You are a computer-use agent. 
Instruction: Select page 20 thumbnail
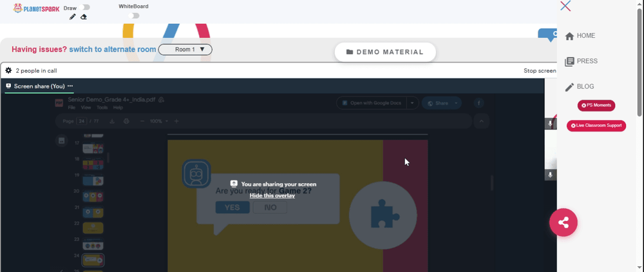[x=93, y=197]
